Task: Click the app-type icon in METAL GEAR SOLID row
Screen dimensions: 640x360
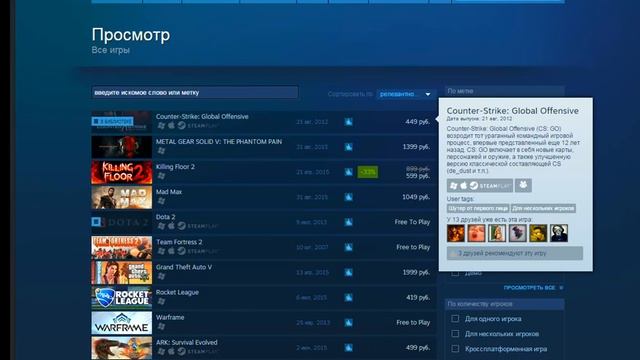Action: (348, 147)
